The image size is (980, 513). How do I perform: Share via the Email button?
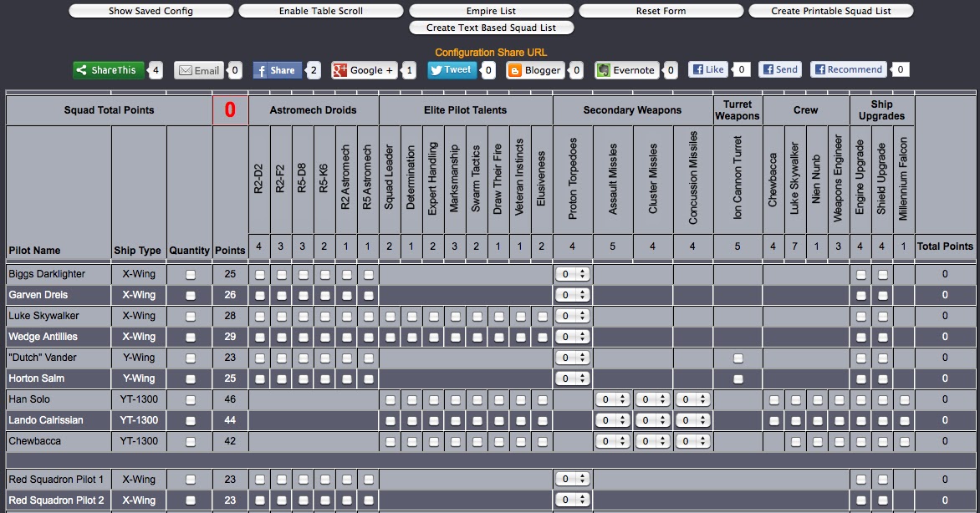(x=200, y=70)
